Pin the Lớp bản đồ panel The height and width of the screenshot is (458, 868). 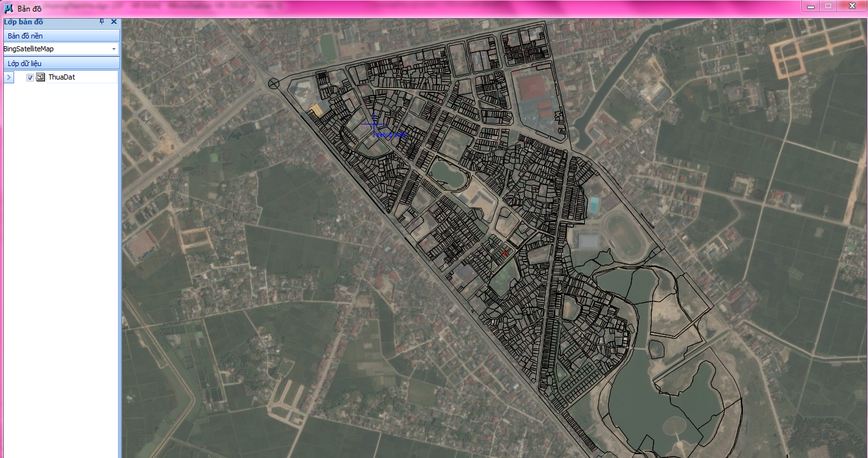tap(101, 22)
